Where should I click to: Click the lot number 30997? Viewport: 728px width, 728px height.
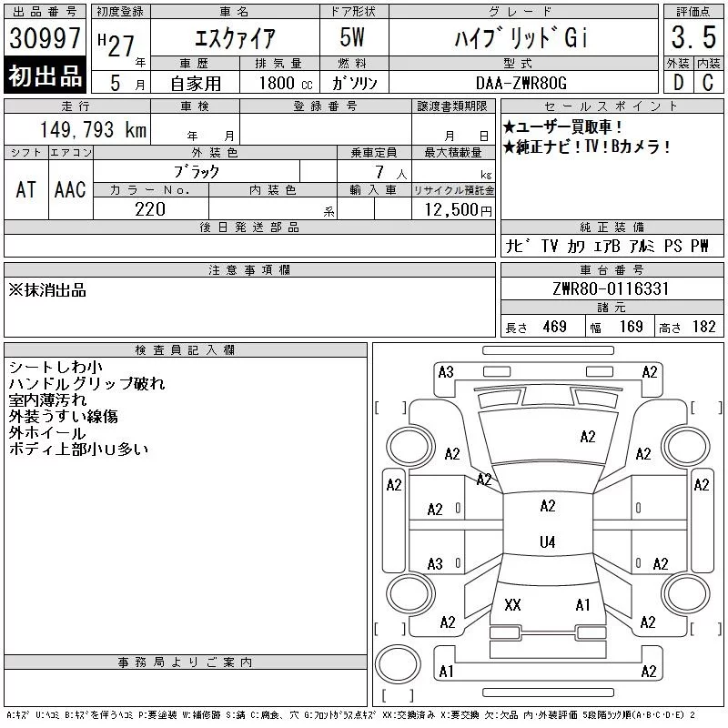(45, 37)
